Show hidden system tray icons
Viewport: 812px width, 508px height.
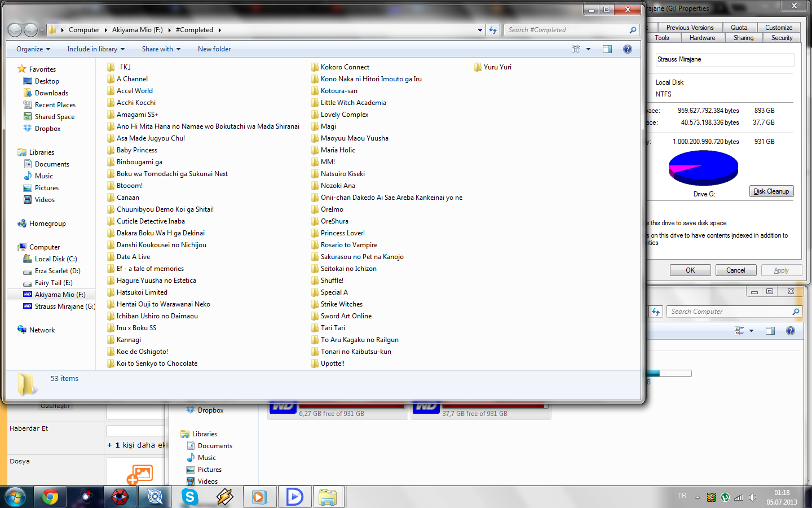tap(698, 497)
